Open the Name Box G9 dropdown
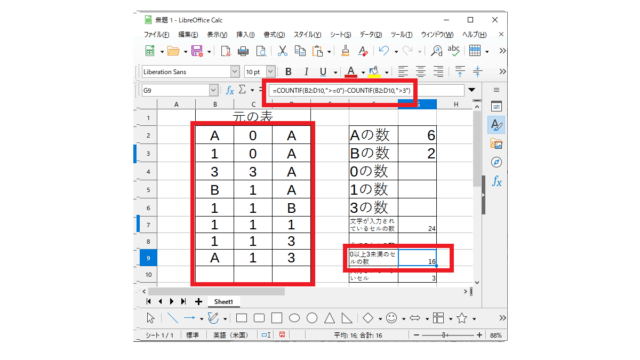Viewport: 640px width, 360px height. (213, 90)
